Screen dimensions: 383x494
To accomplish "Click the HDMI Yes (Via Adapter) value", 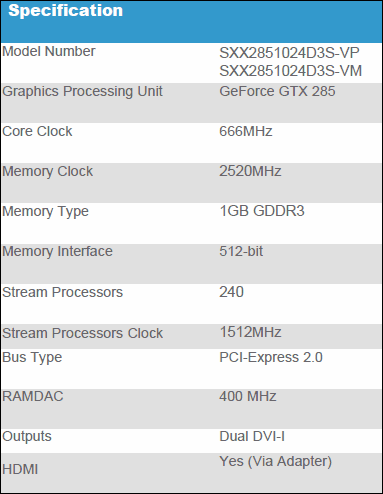I will [276, 462].
